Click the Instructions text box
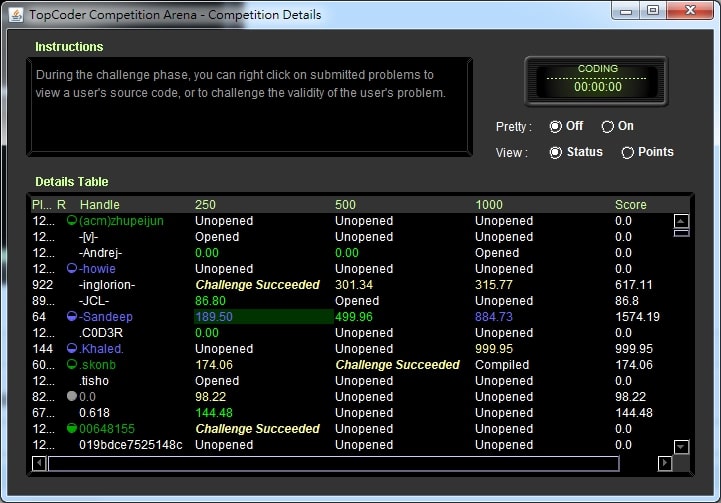The image size is (721, 503). pyautogui.click(x=250, y=107)
